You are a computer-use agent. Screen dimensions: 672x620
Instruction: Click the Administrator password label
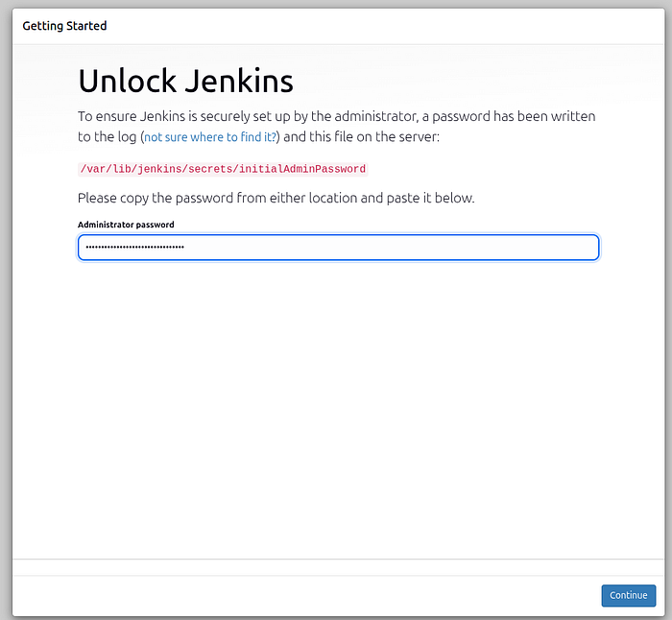(x=126, y=225)
